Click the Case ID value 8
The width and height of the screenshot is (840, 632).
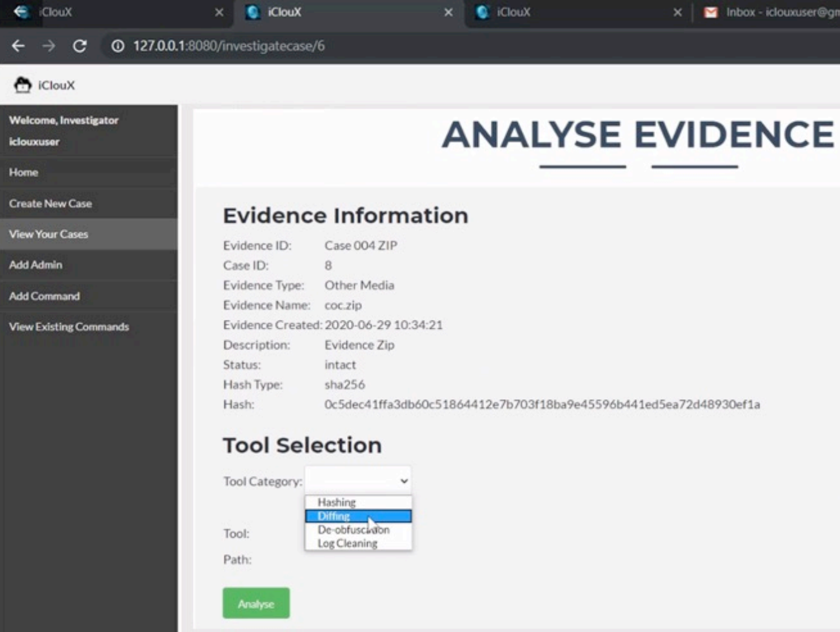click(x=328, y=265)
